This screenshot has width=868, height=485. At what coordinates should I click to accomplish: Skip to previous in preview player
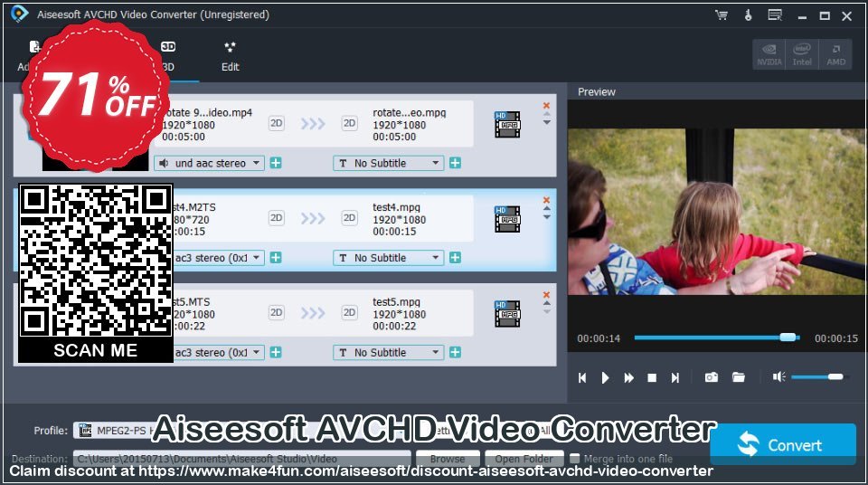click(x=582, y=377)
